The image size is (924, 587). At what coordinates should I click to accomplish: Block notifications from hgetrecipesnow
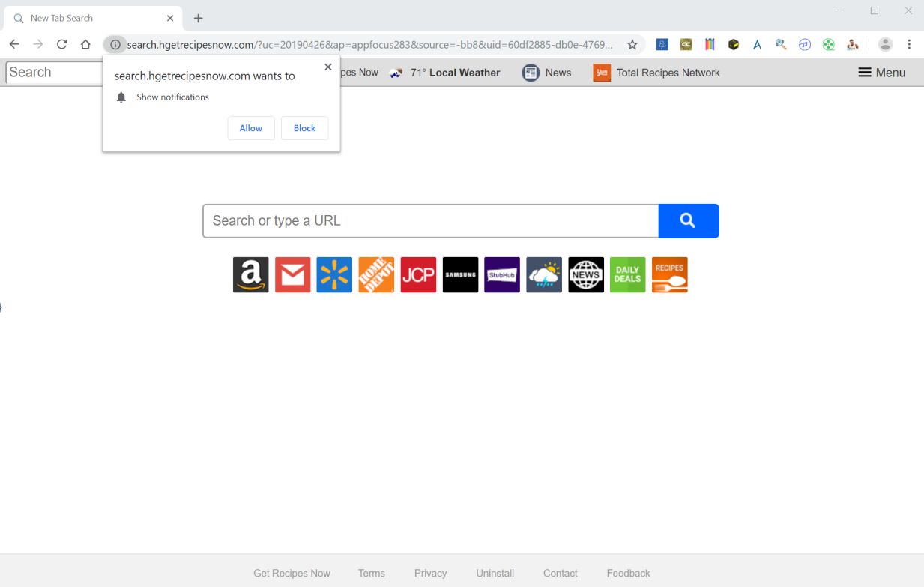click(x=304, y=128)
